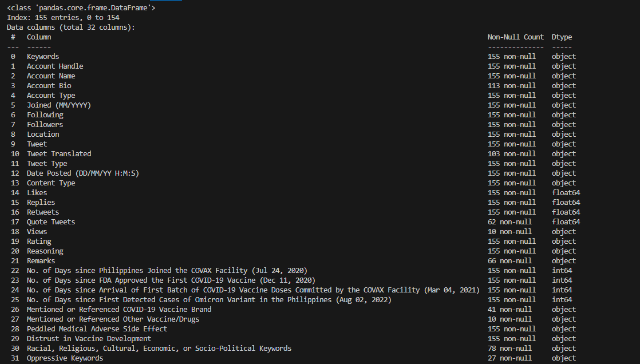Select the Omicron Variant days column name
This screenshot has width=640, height=364.
[209, 300]
